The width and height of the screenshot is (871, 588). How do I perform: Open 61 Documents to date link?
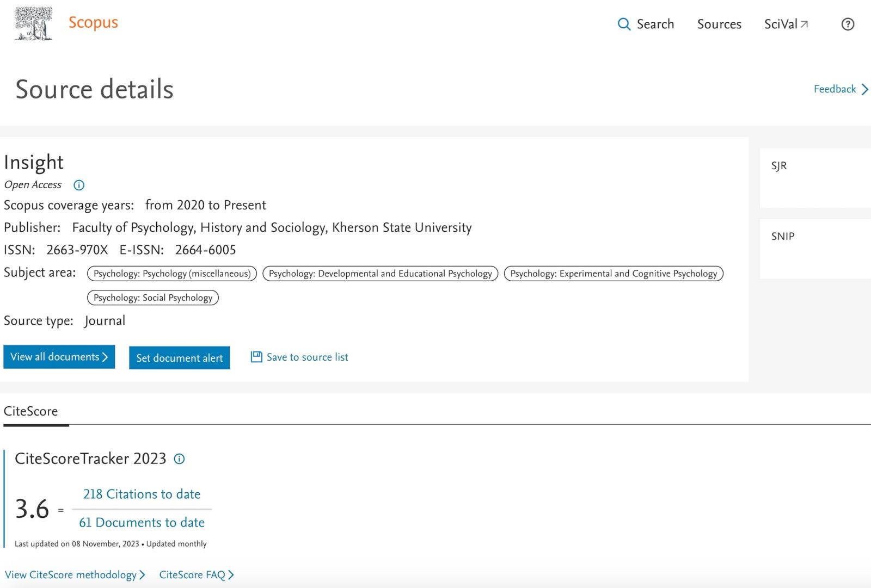[142, 522]
